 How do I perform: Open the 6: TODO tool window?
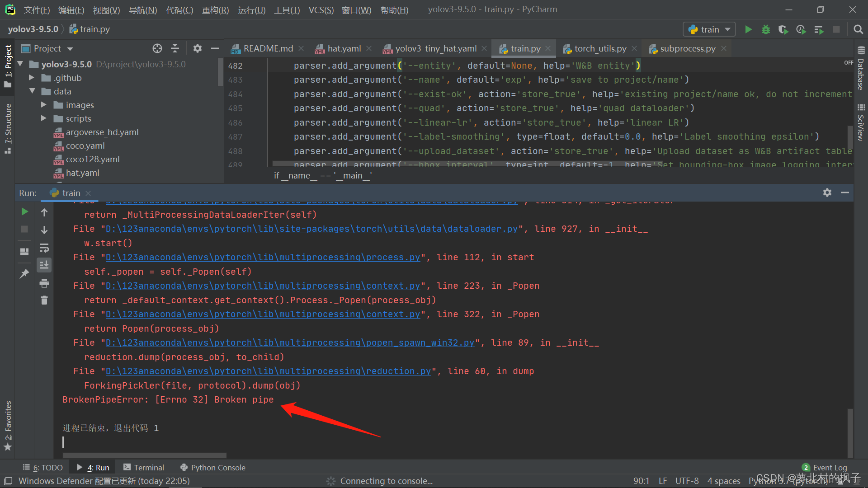point(43,468)
